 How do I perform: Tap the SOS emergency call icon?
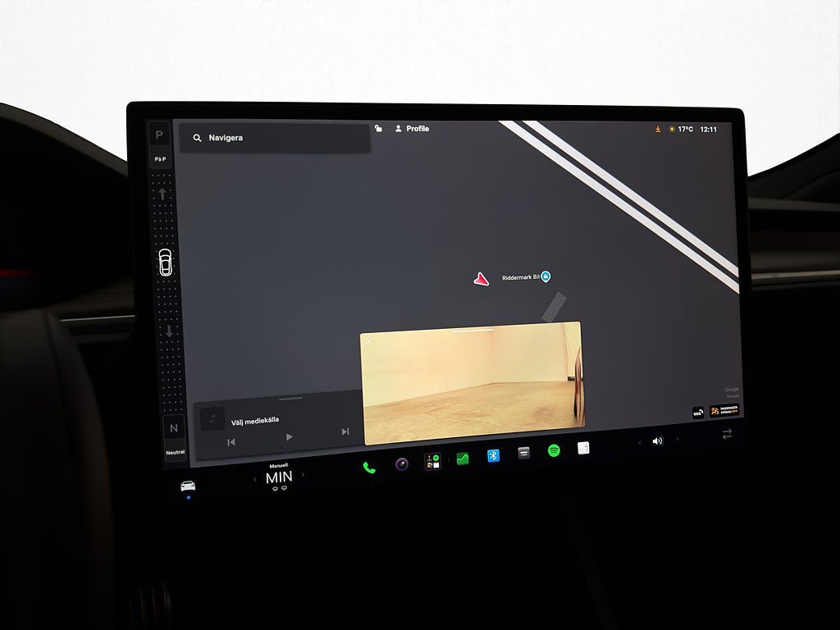tap(698, 413)
